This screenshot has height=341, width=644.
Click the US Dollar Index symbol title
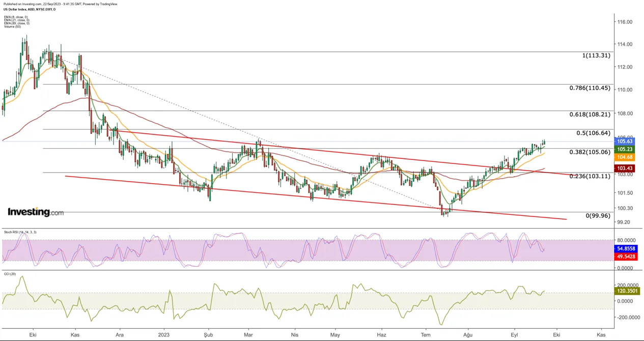(x=30, y=9)
